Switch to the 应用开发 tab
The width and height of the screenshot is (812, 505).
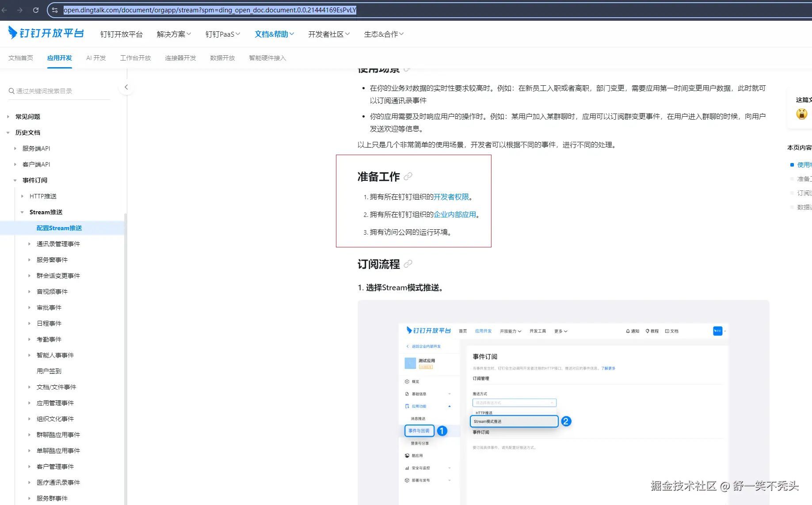coord(60,58)
